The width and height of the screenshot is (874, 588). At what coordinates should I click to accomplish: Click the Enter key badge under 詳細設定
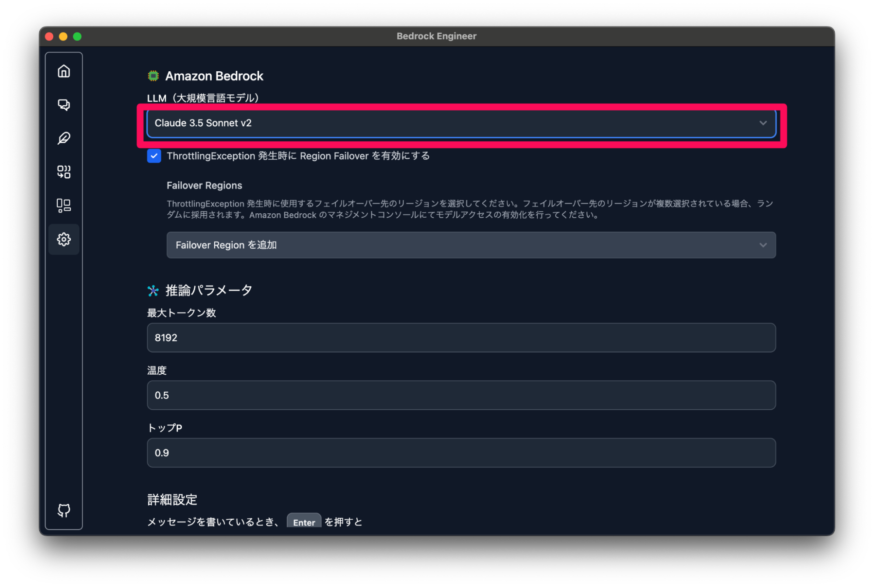[304, 522]
